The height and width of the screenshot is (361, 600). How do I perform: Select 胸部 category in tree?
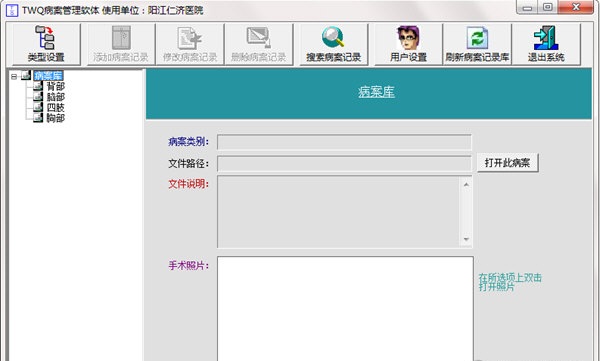point(56,118)
